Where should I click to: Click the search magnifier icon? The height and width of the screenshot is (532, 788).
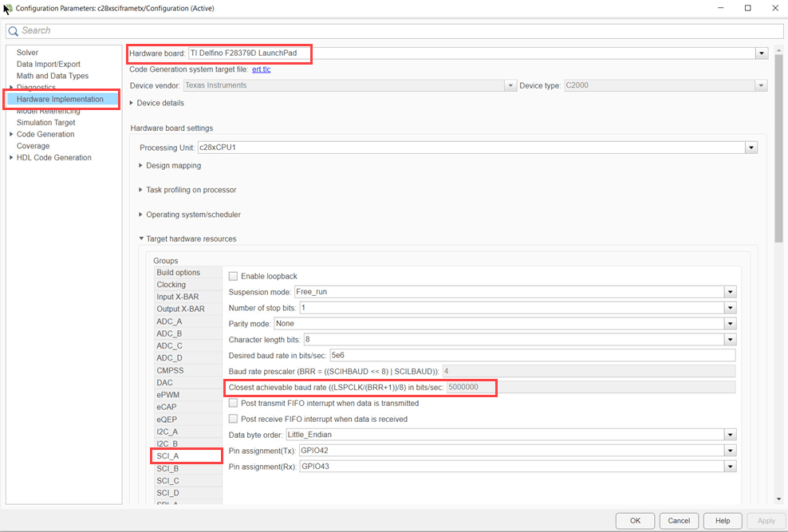[x=13, y=31]
